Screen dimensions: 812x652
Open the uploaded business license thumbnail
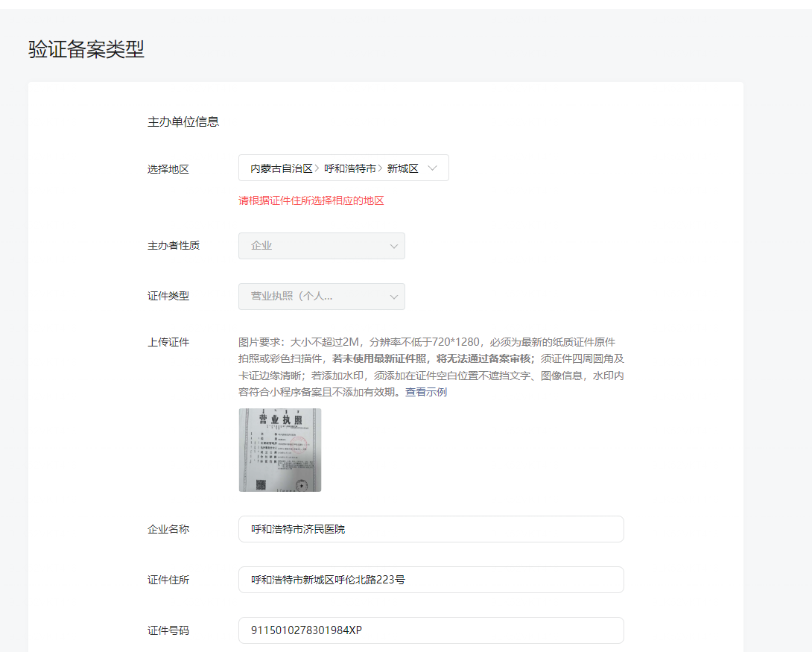(280, 450)
